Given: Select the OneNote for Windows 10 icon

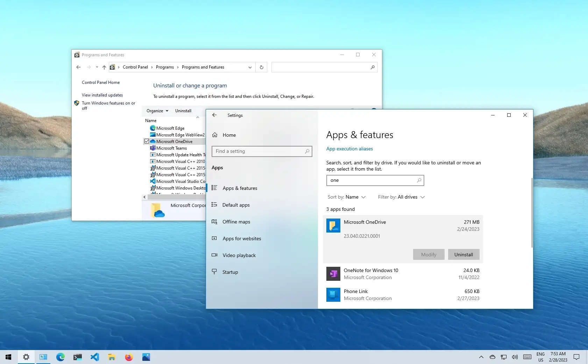Looking at the screenshot, I should coord(333,274).
